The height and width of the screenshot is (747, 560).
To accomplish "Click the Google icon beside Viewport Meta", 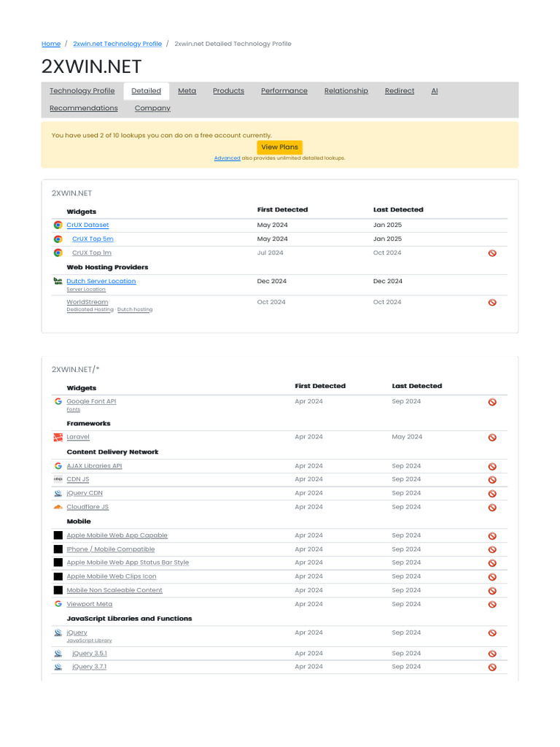I will tap(58, 603).
